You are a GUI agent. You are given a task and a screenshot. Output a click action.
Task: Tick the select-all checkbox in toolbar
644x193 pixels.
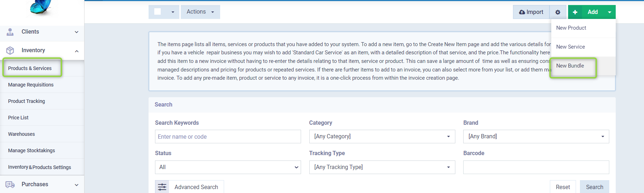point(158,12)
